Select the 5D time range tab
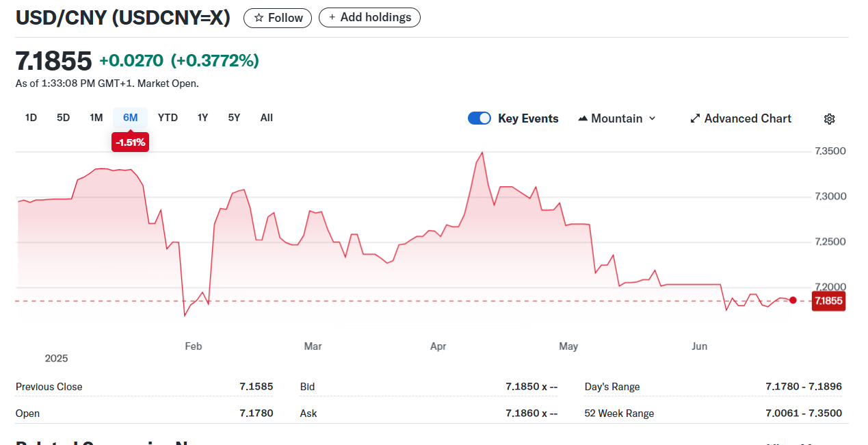The width and height of the screenshot is (868, 445). (63, 118)
